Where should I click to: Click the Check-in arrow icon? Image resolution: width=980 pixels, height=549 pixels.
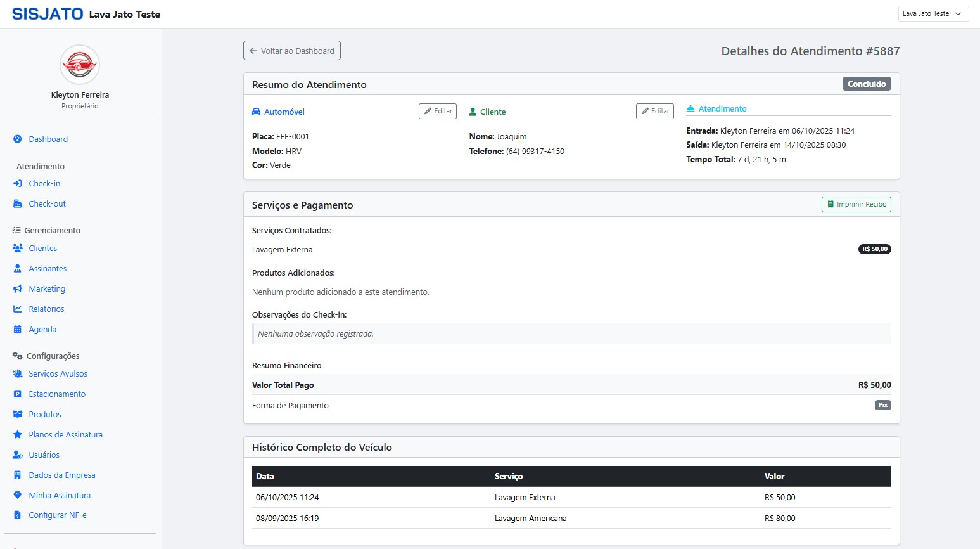tap(18, 183)
